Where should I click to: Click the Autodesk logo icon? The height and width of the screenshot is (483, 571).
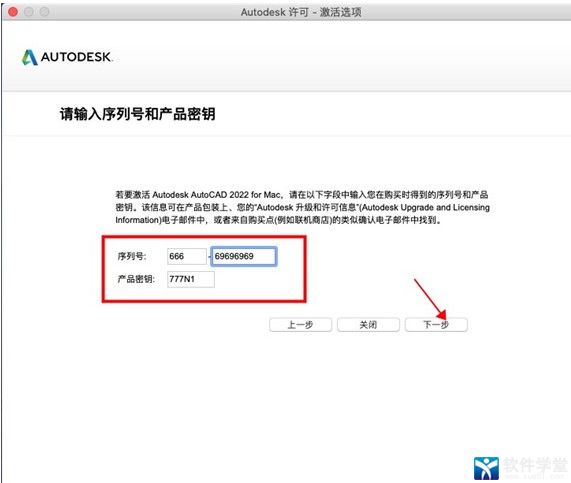click(29, 57)
